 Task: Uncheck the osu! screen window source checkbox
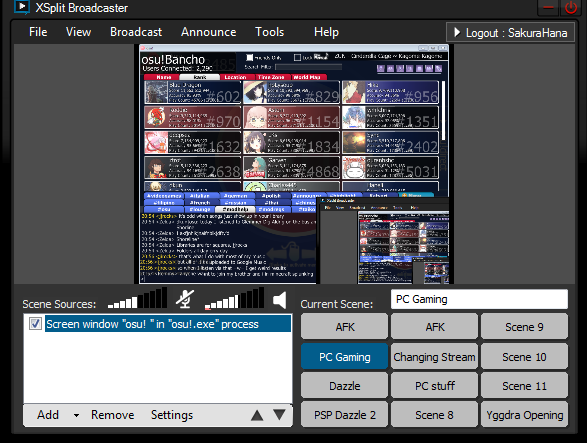pos(35,324)
